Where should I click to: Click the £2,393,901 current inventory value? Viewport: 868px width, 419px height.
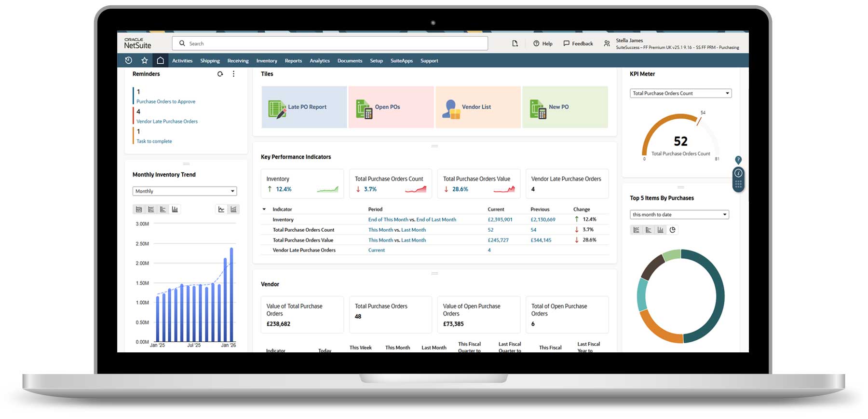point(500,220)
